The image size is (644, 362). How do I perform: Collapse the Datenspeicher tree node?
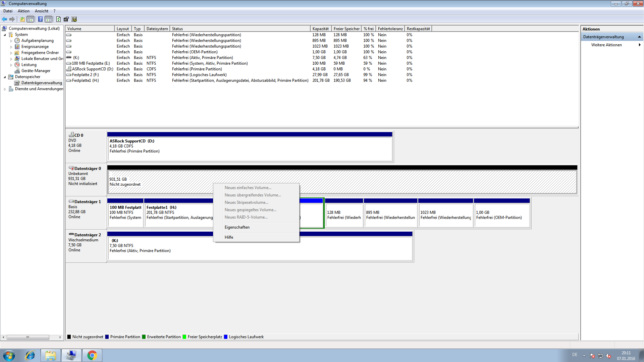coord(5,77)
